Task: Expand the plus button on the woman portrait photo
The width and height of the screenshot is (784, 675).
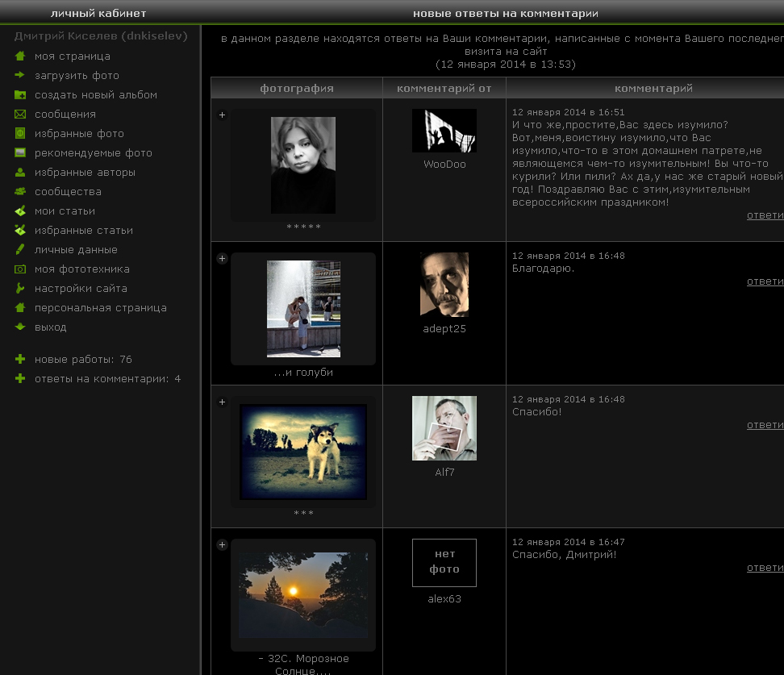Action: pos(222,115)
